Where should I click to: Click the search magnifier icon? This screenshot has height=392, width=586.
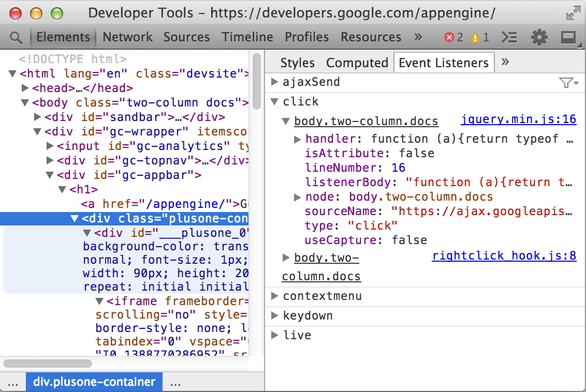coord(16,37)
